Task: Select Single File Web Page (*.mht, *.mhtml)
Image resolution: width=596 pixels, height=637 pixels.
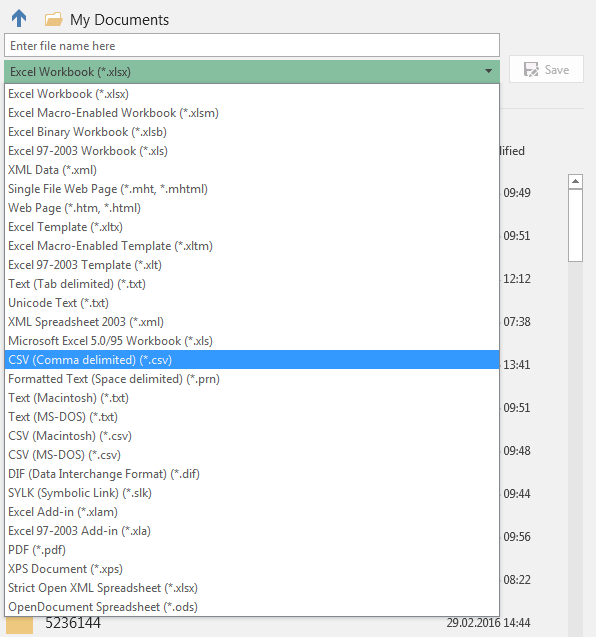Action: (252, 189)
